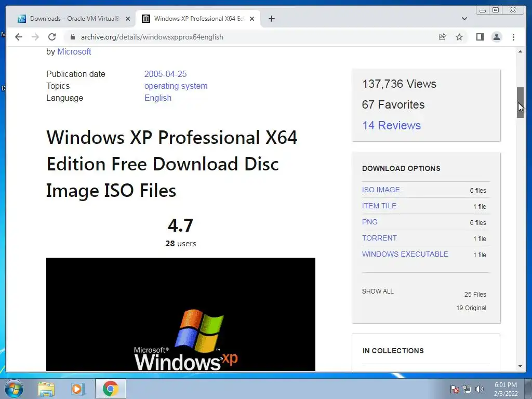The height and width of the screenshot is (399, 532).
Task: Click the 28 users rating count
Action: 180,244
